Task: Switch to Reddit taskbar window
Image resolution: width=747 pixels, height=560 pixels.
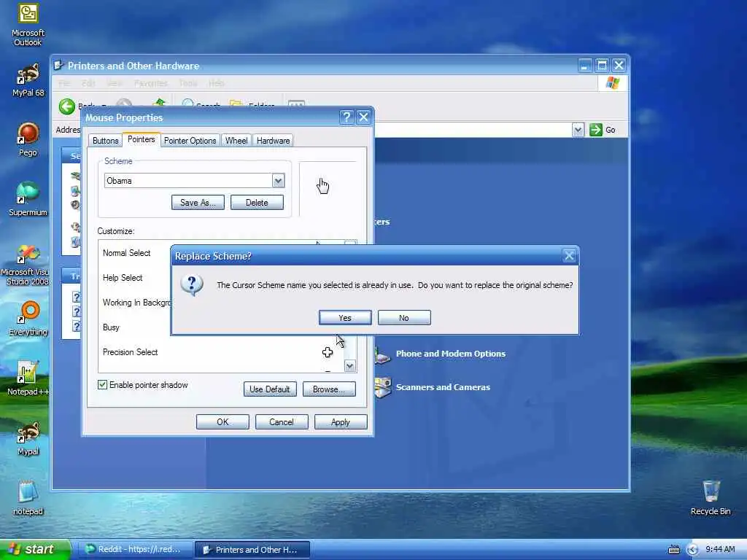Action: [x=135, y=549]
